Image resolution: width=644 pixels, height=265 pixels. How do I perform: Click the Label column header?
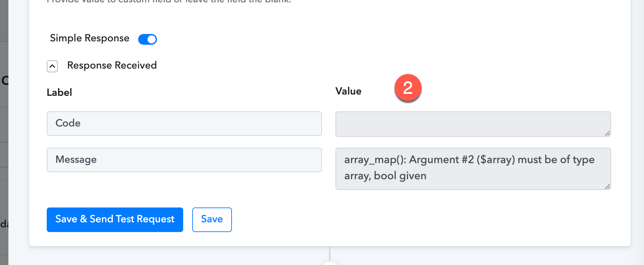point(59,92)
